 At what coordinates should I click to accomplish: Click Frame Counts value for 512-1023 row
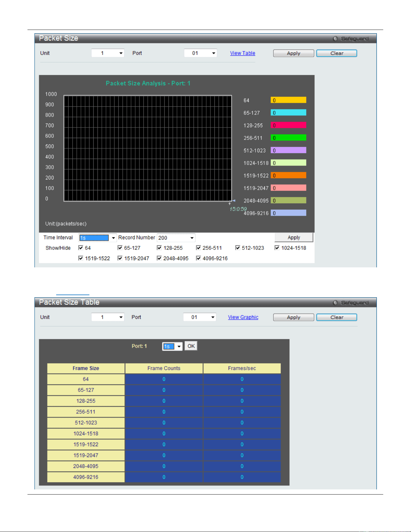164,423
